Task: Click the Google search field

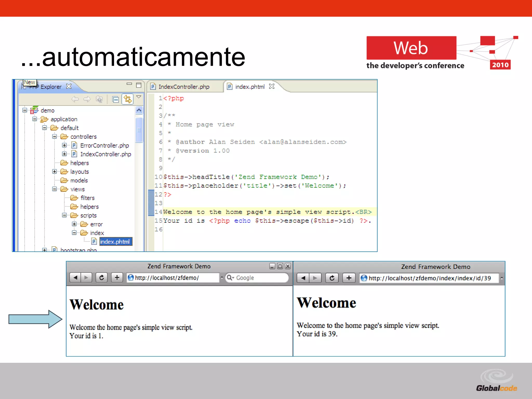Action: [x=257, y=278]
